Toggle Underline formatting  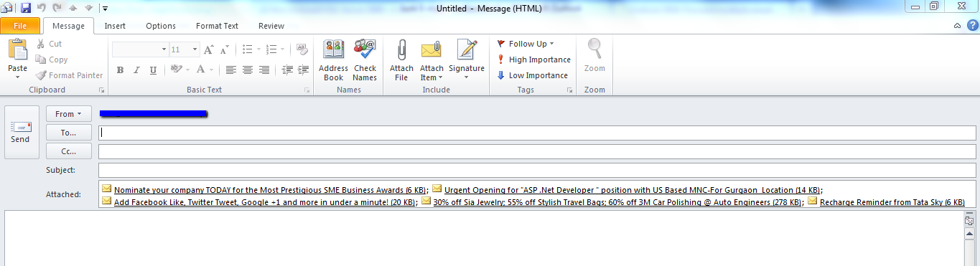pyautogui.click(x=153, y=70)
